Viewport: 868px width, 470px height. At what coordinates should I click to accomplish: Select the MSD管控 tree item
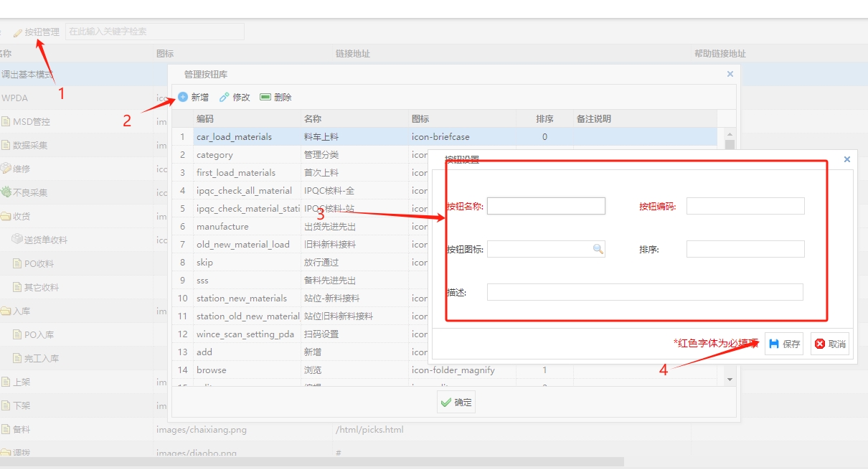click(x=31, y=121)
